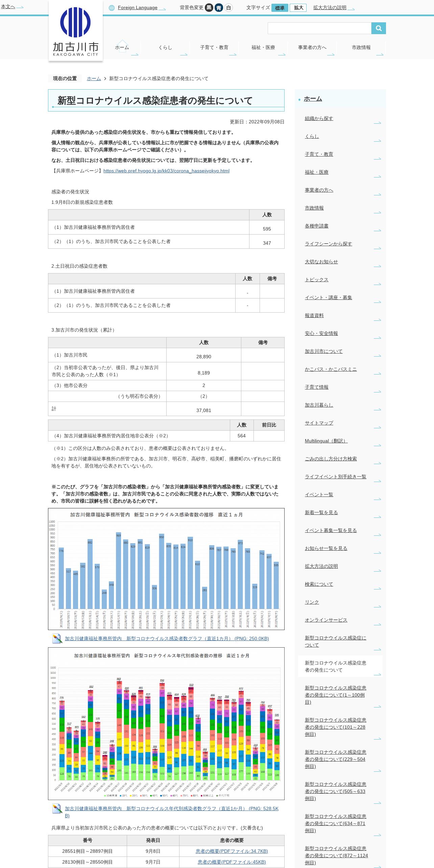Open Foreign Language link
Image resolution: width=434 pixels, height=868 pixels.
click(x=138, y=8)
